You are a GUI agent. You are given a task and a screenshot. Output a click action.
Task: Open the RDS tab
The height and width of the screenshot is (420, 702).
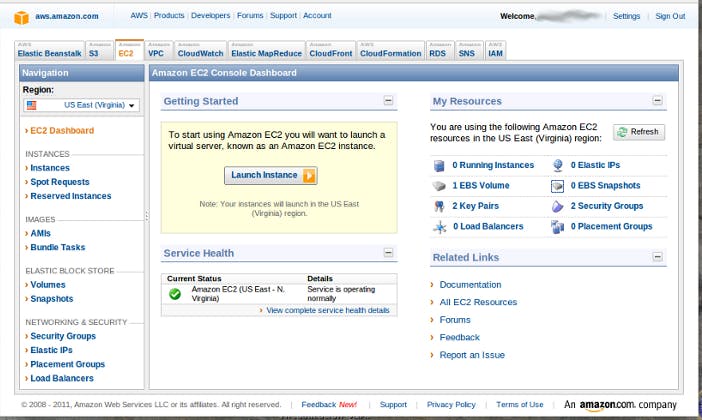(440, 50)
